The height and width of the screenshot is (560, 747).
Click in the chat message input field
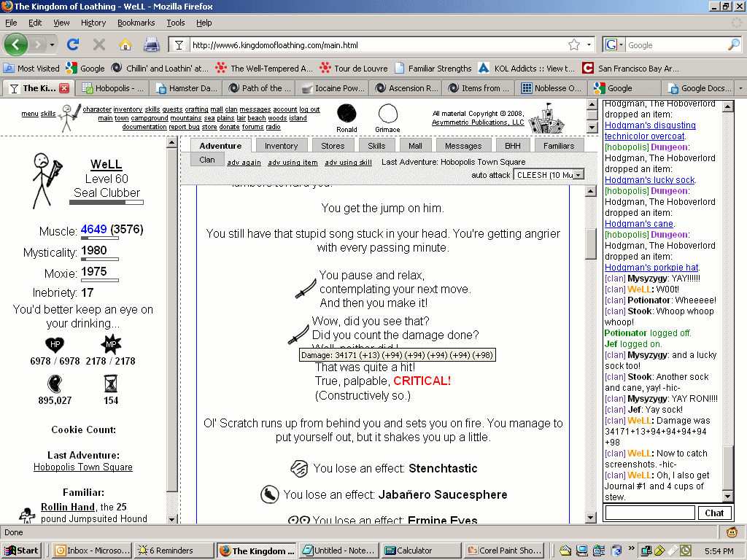coord(650,513)
